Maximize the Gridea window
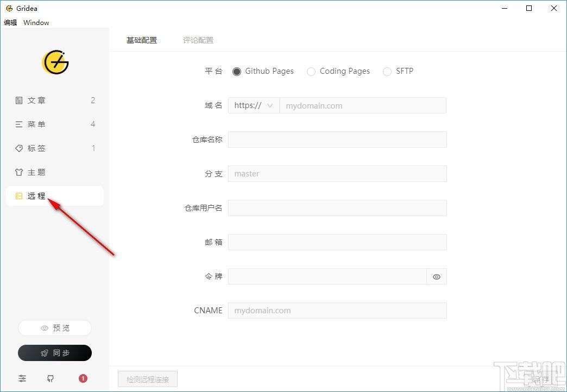 (x=529, y=8)
